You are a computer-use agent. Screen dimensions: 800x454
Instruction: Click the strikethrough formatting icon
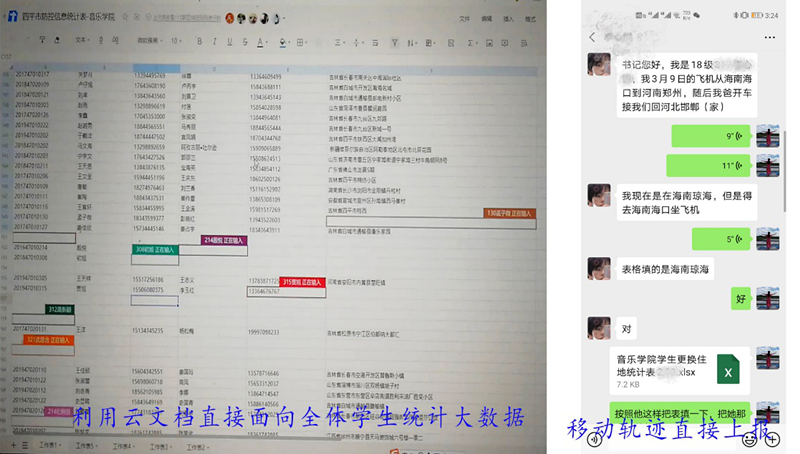(244, 41)
